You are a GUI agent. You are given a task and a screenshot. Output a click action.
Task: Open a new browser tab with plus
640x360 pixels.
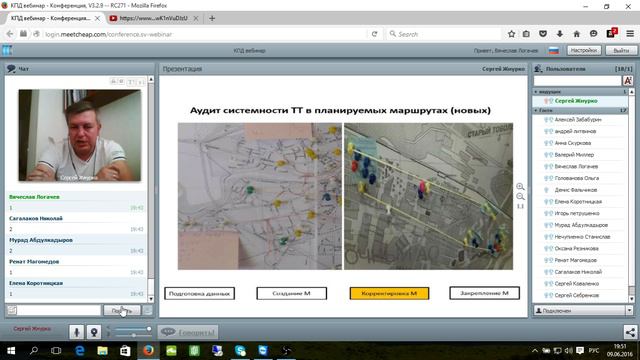click(212, 18)
